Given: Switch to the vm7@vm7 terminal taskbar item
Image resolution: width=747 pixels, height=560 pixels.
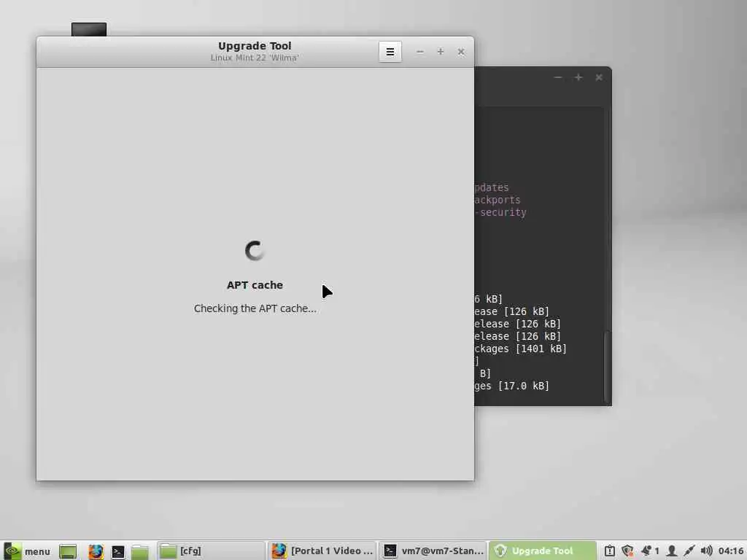Looking at the screenshot, I should 433,551.
